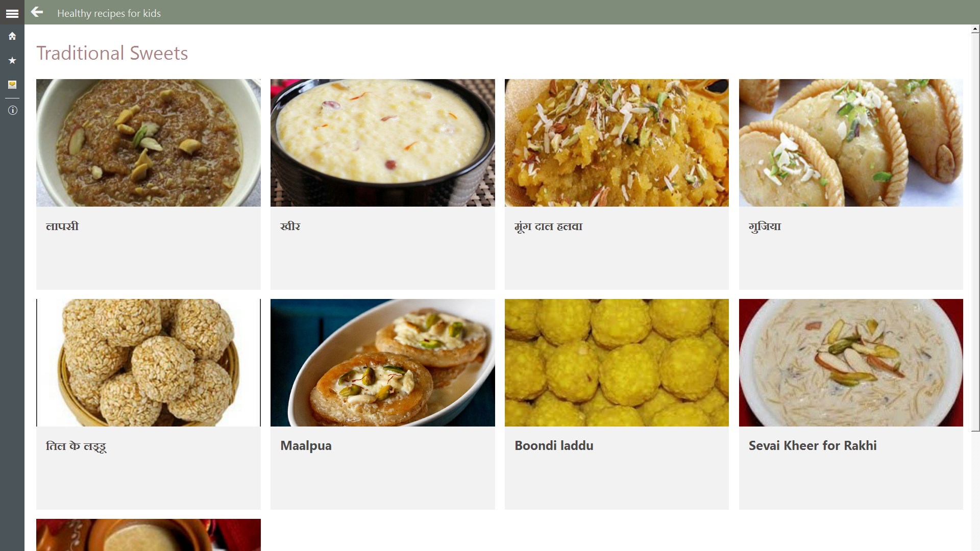
Task: Click the mail envelope icon in the sidebar
Action: (x=12, y=85)
